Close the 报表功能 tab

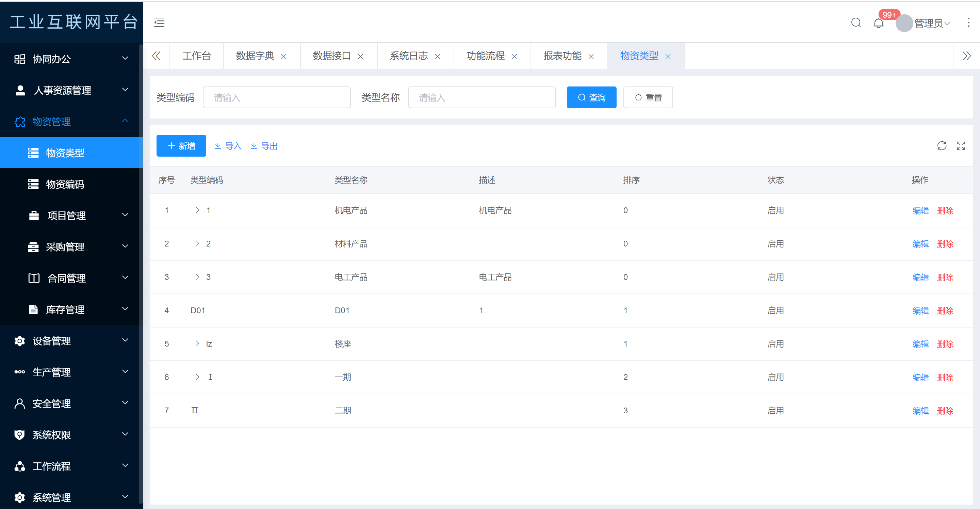(x=591, y=57)
